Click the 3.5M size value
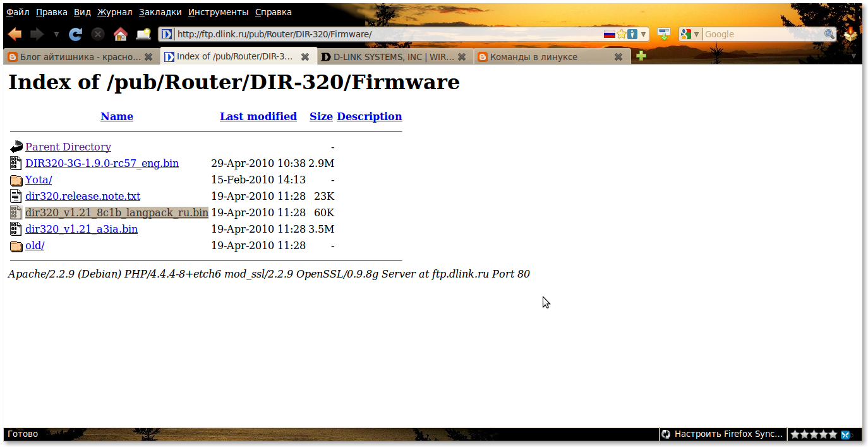Screen dimensions: 868x447 (x=322, y=229)
